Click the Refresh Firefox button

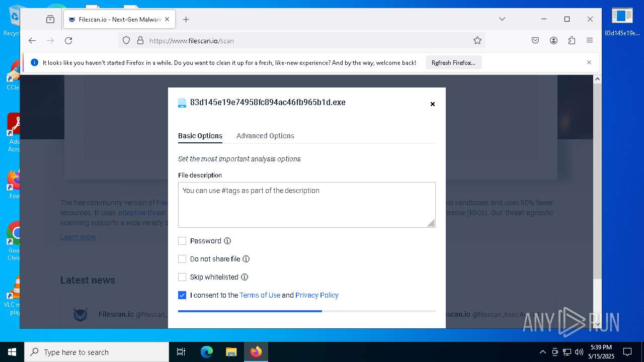click(453, 63)
